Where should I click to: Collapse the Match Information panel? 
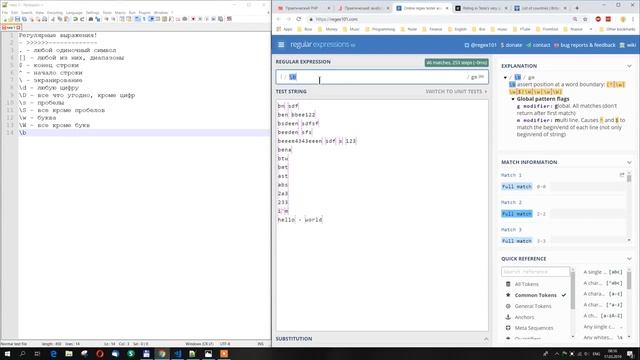(x=629, y=162)
